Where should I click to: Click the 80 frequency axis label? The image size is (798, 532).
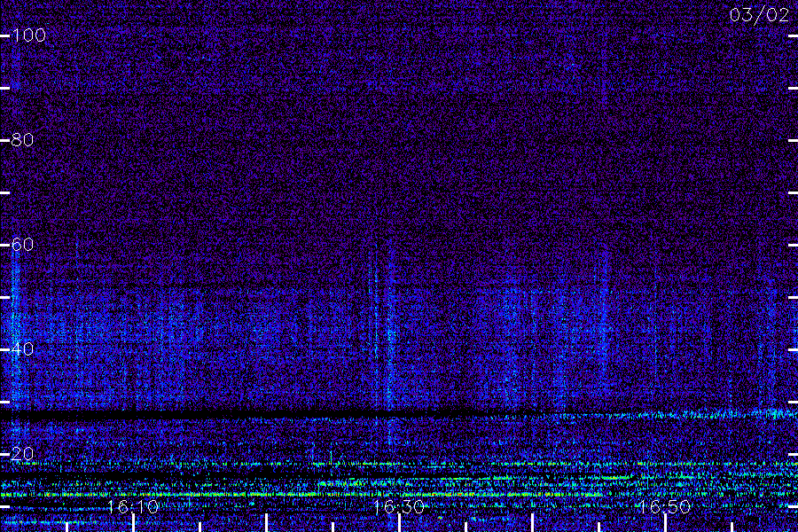click(x=22, y=140)
